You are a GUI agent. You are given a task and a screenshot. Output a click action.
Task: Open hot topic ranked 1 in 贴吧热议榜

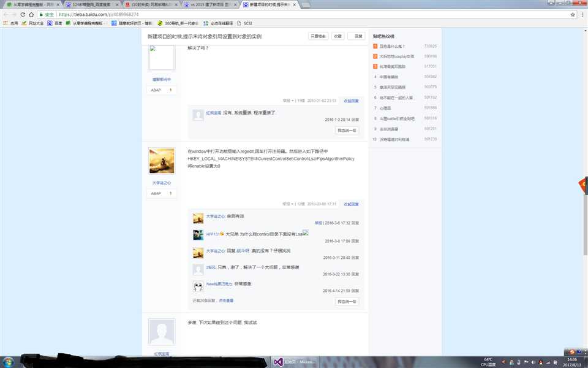point(392,46)
